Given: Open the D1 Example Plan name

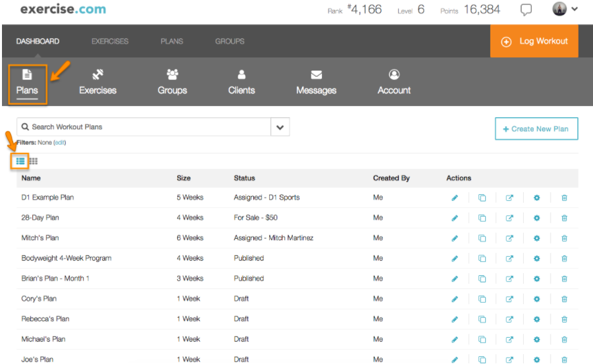Looking at the screenshot, I should click(x=47, y=197).
